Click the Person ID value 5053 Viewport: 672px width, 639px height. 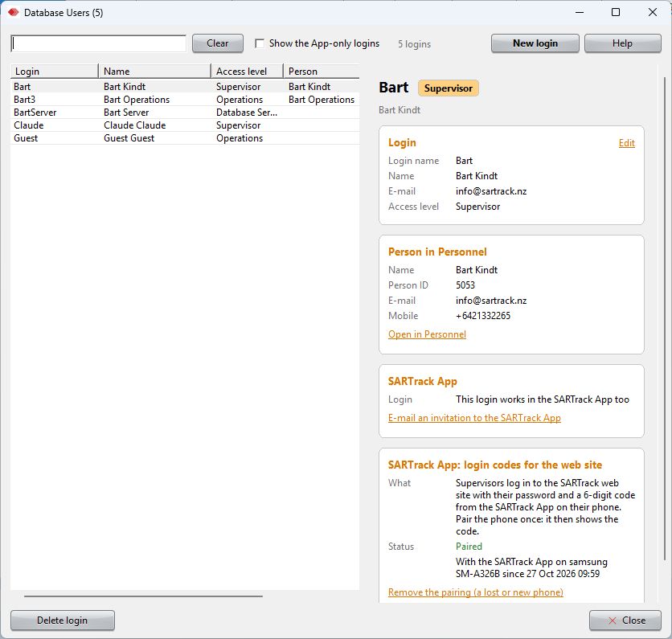point(465,285)
